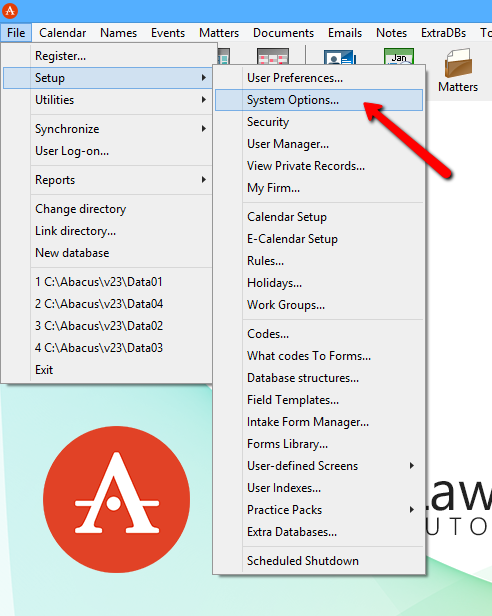Select Scheduled Shutdown entry

point(319,561)
